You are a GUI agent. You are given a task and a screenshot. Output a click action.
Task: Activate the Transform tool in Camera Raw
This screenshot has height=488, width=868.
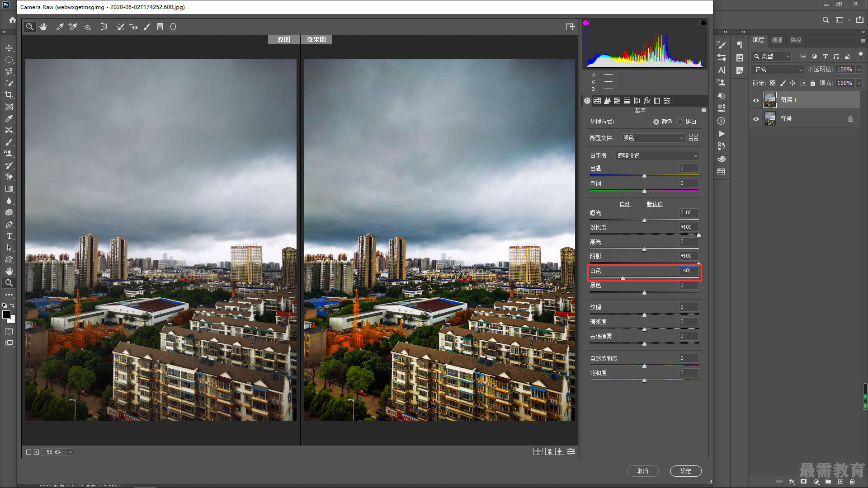[x=104, y=27]
